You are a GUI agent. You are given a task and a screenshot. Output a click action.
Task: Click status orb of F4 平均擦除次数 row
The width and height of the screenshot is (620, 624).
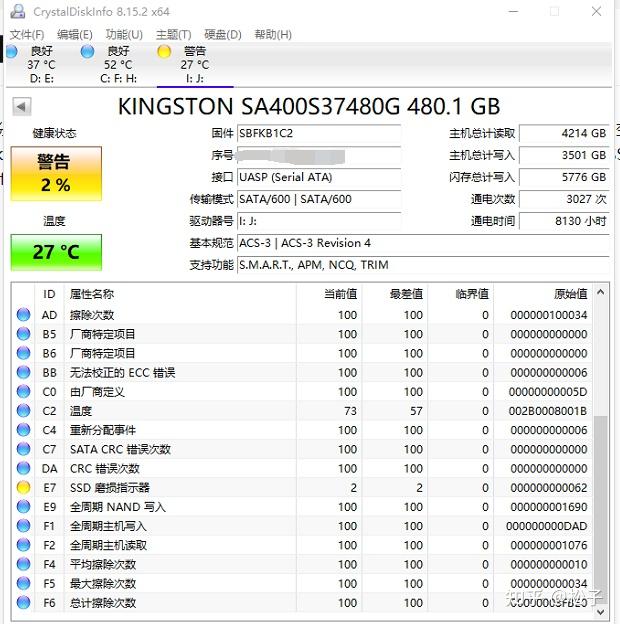[x=23, y=564]
